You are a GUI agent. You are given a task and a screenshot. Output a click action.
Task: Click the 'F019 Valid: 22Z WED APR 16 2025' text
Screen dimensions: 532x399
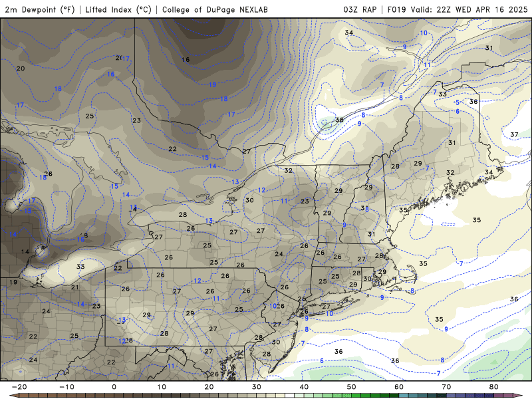pyautogui.click(x=458, y=9)
